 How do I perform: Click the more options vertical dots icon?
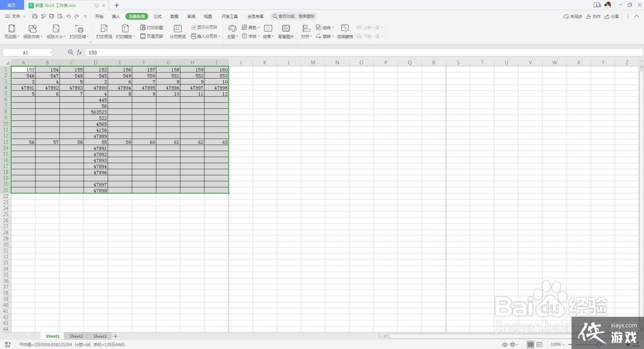point(627,17)
